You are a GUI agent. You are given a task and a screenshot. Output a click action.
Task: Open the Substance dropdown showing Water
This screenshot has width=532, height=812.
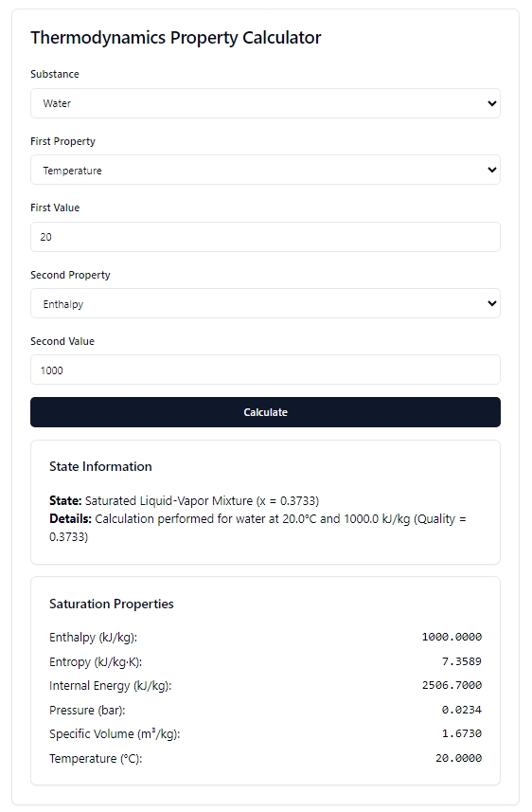(265, 103)
